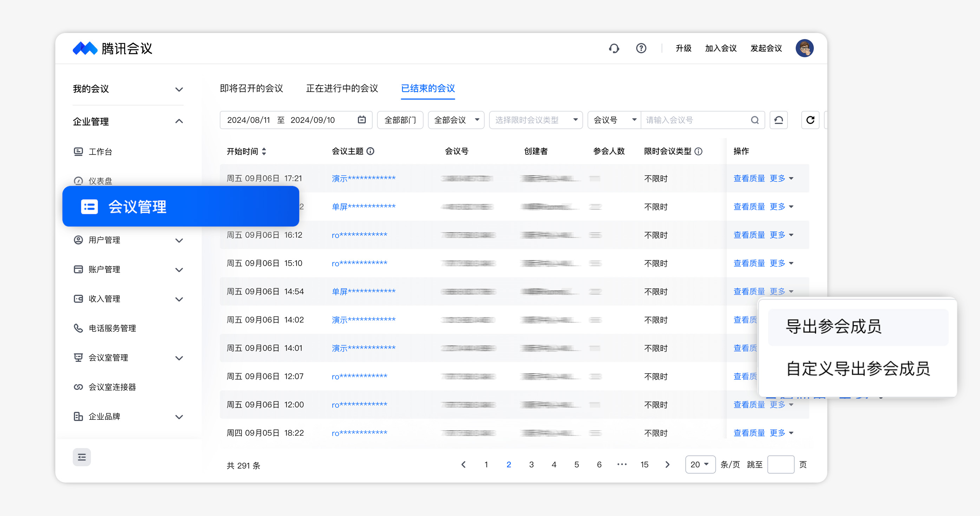The width and height of the screenshot is (980, 516).
Task: Sort by 开始时间 column arrows
Action: coord(264,151)
